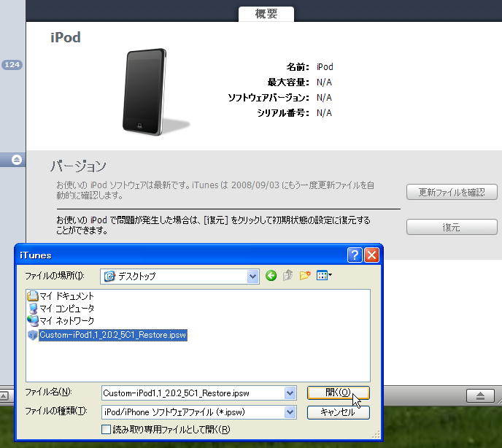Select マイ ネットワーク item
The width and height of the screenshot is (502, 448).
click(x=61, y=320)
